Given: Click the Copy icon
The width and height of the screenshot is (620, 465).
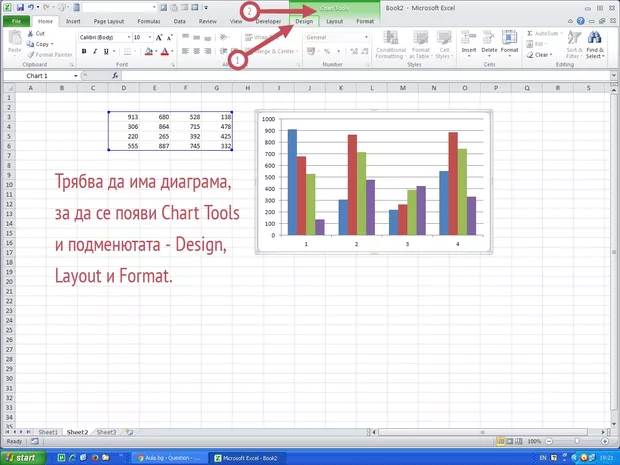Looking at the screenshot, I should pyautogui.click(x=30, y=44).
